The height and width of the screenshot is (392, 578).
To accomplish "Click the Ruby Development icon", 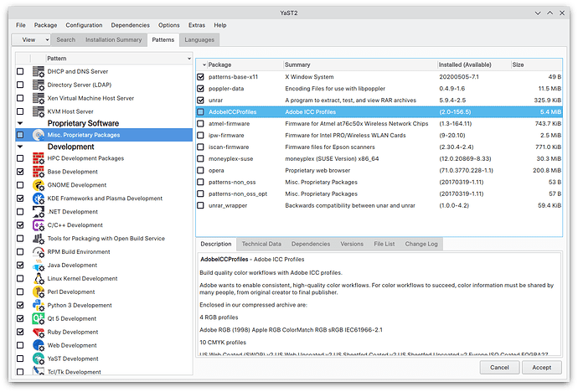I will coord(39,332).
